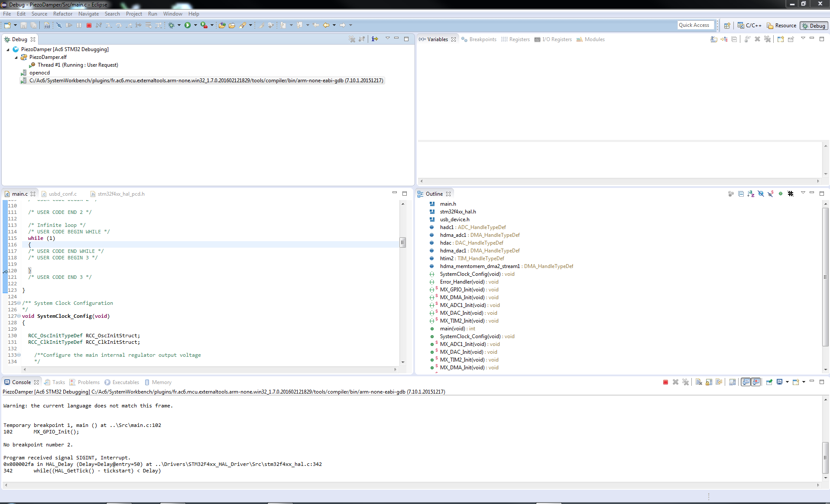Click Collapse All icon in Outline view
This screenshot has height=504, width=830.
pos(741,194)
